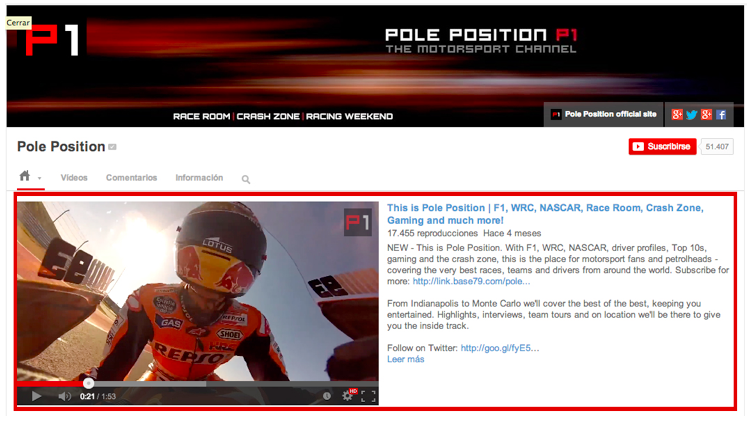Click the P1 logo in channel banner
This screenshot has height=421, width=754.
[52, 40]
